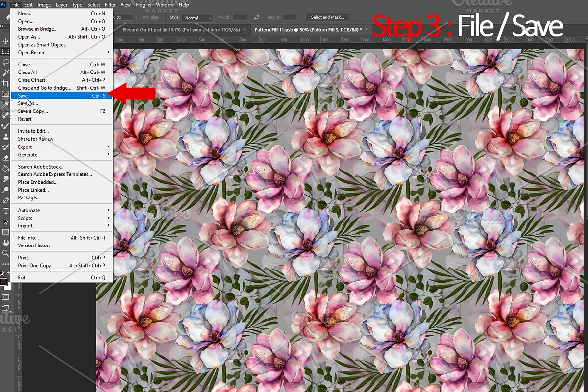Click the foreground color swatch
Screen dimensions: 588x392
point(4,282)
